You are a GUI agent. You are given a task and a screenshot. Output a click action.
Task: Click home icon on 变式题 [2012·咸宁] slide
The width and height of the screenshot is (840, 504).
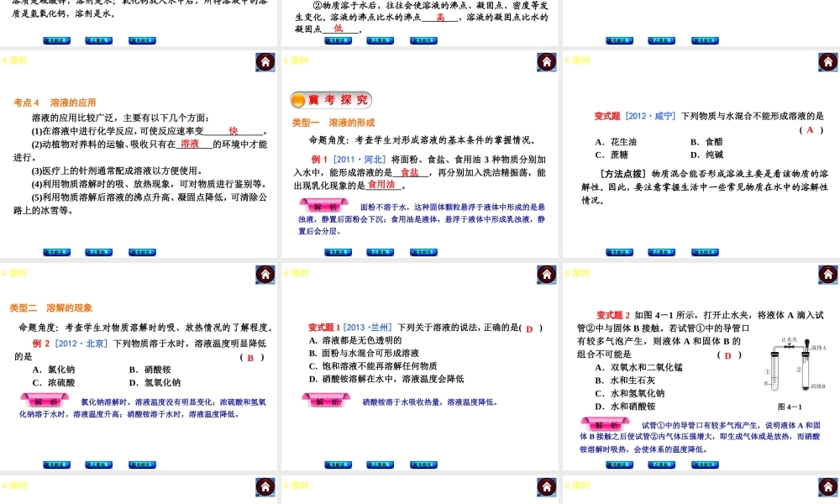[828, 62]
